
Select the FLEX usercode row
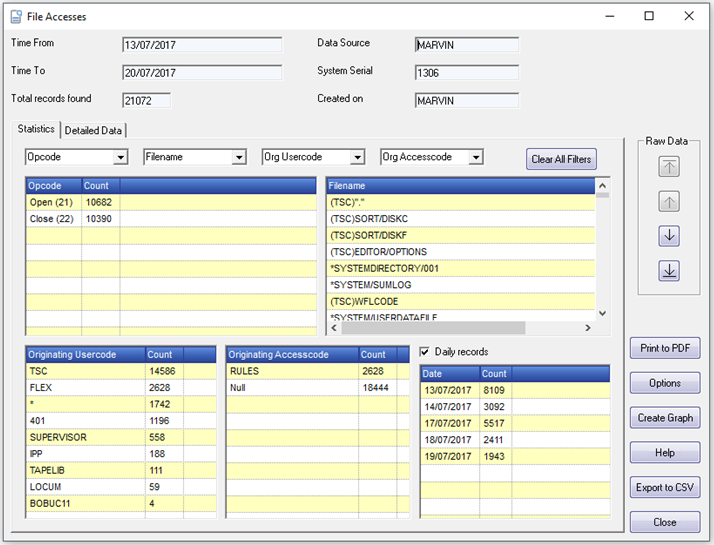(121, 388)
